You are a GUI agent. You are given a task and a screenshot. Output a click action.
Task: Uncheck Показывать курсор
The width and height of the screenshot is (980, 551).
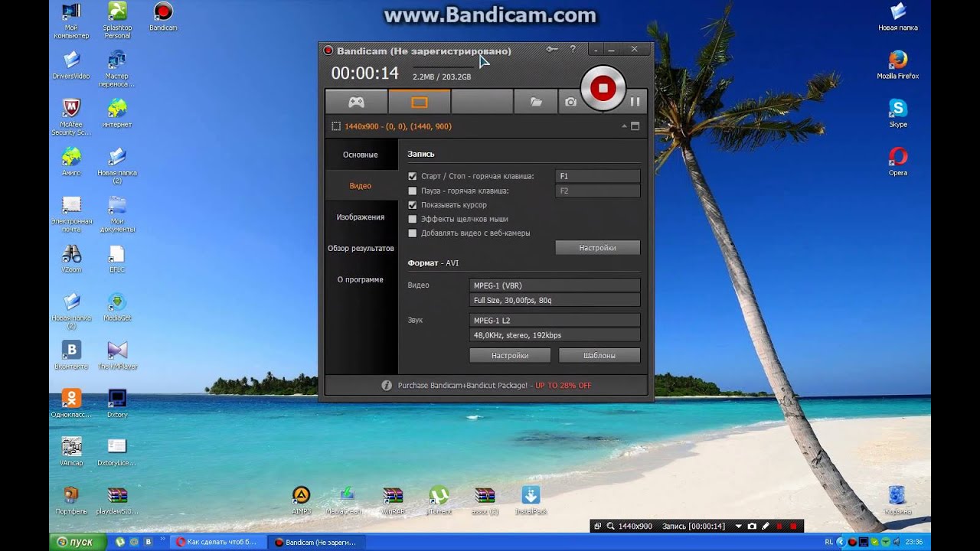pyautogui.click(x=413, y=205)
